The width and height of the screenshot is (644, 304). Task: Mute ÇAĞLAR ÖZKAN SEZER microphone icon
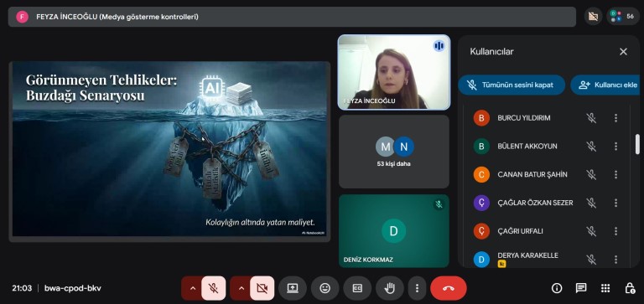591,203
